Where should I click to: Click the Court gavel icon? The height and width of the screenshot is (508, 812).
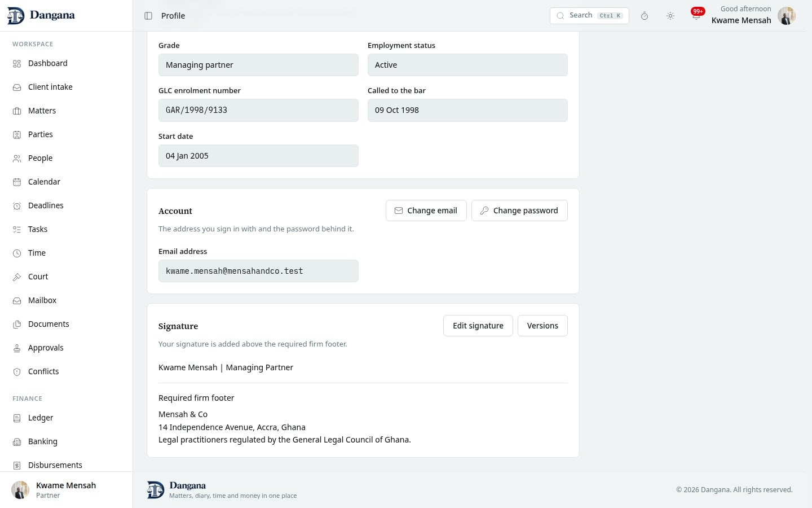click(17, 277)
